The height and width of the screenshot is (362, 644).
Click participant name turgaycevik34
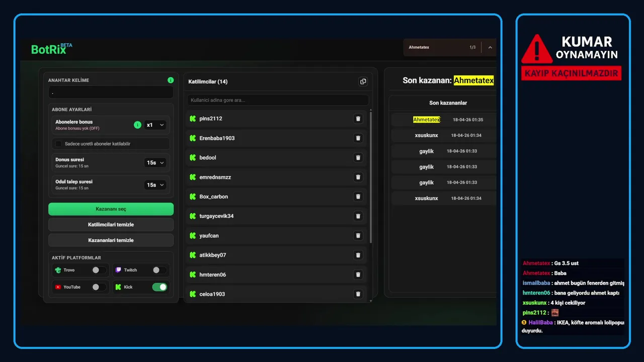[x=216, y=216]
